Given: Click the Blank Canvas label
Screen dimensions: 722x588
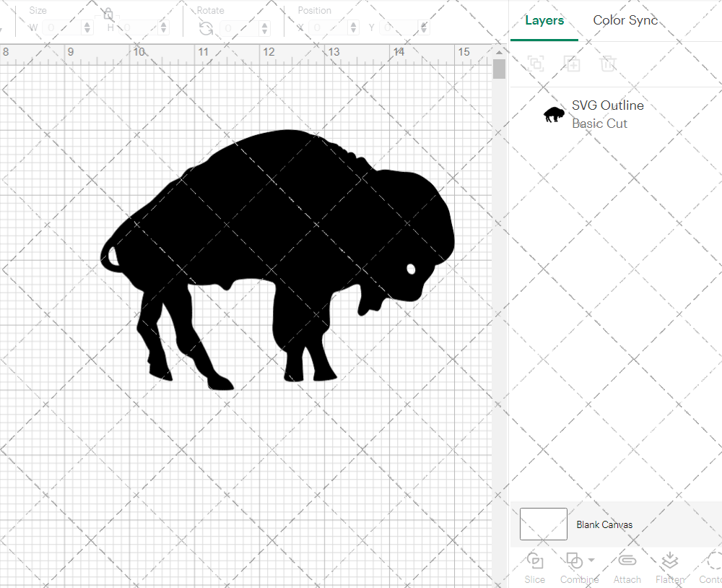Looking at the screenshot, I should coord(604,524).
